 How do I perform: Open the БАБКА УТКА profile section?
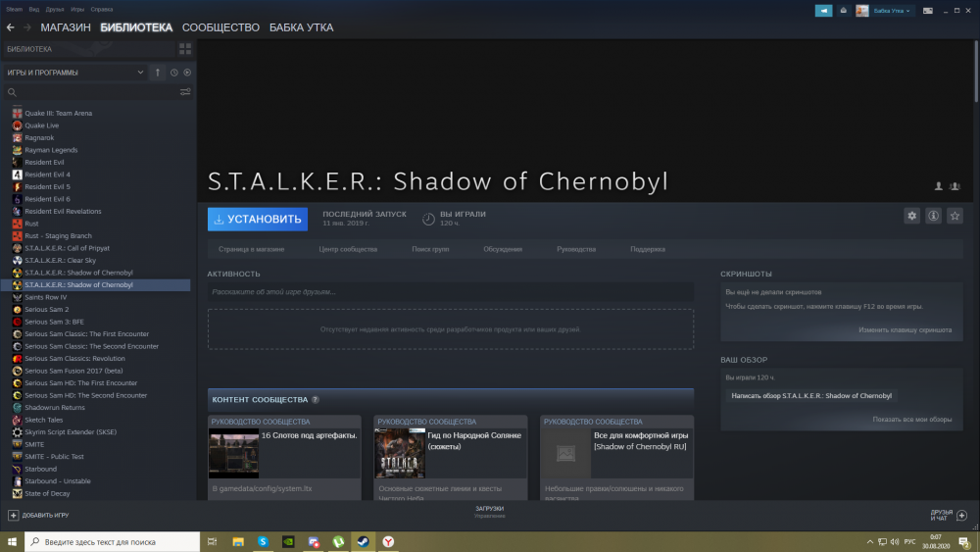tap(301, 27)
